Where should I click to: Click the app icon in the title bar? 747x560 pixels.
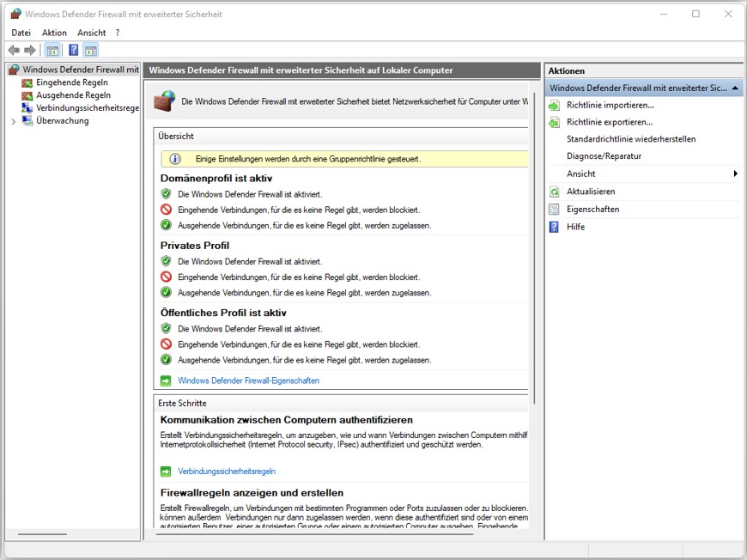coord(15,14)
